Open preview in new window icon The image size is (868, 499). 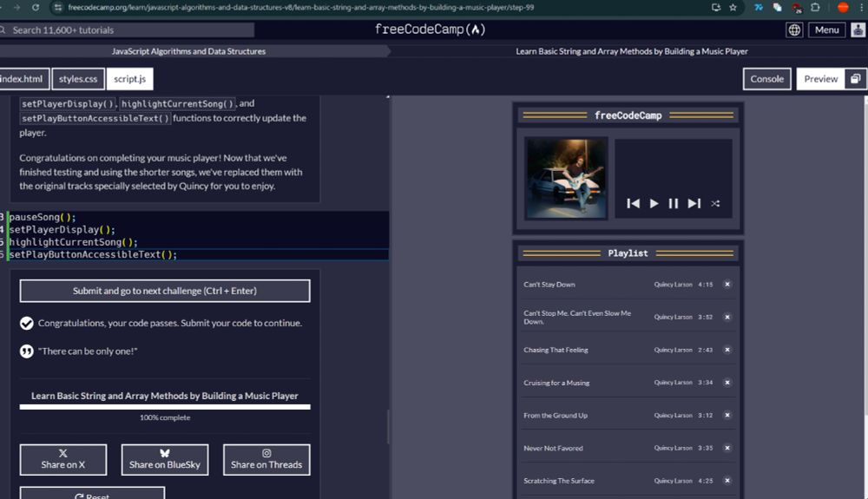point(855,79)
